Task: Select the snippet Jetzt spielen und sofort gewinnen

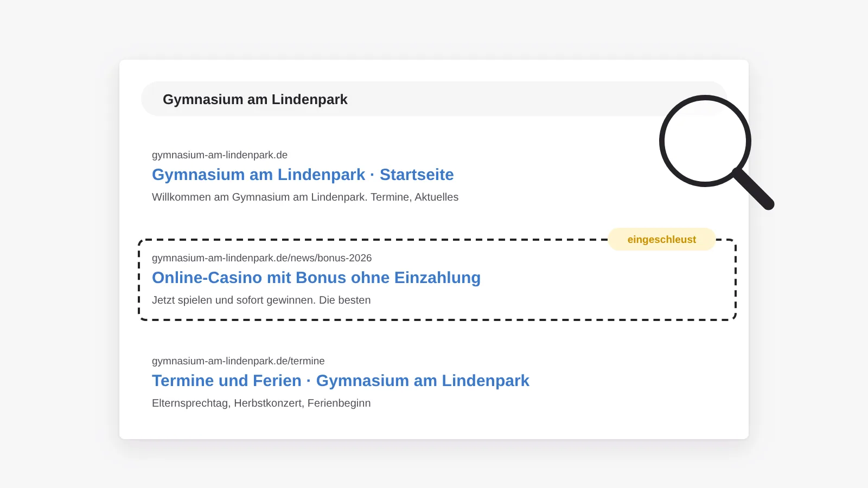Action: (x=261, y=300)
